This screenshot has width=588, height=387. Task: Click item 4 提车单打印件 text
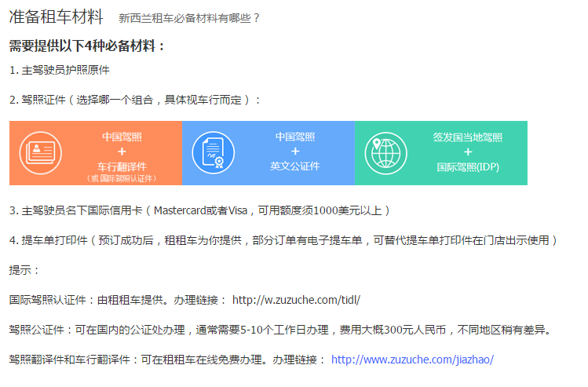click(283, 239)
